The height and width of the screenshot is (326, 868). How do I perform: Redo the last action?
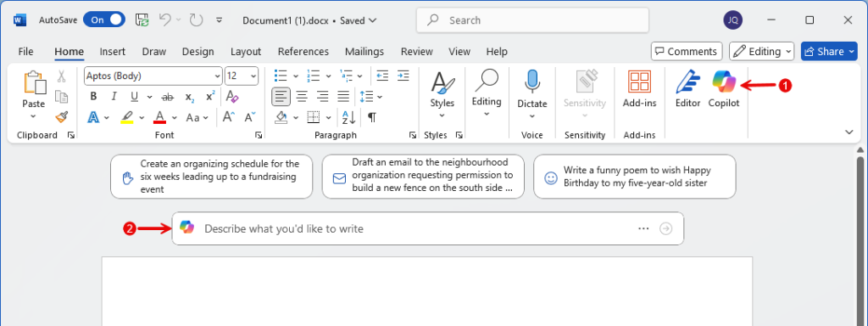(196, 20)
